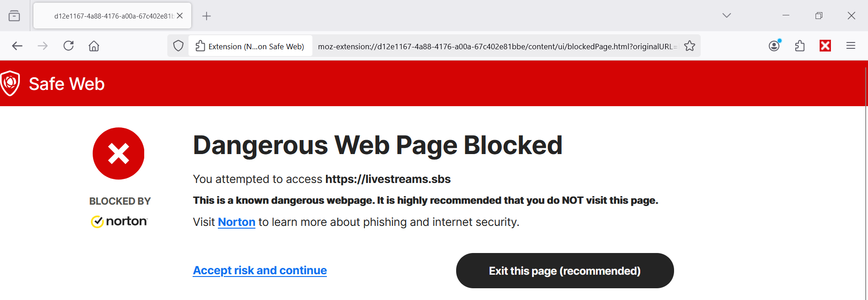Reload the current page

pyautogui.click(x=68, y=46)
